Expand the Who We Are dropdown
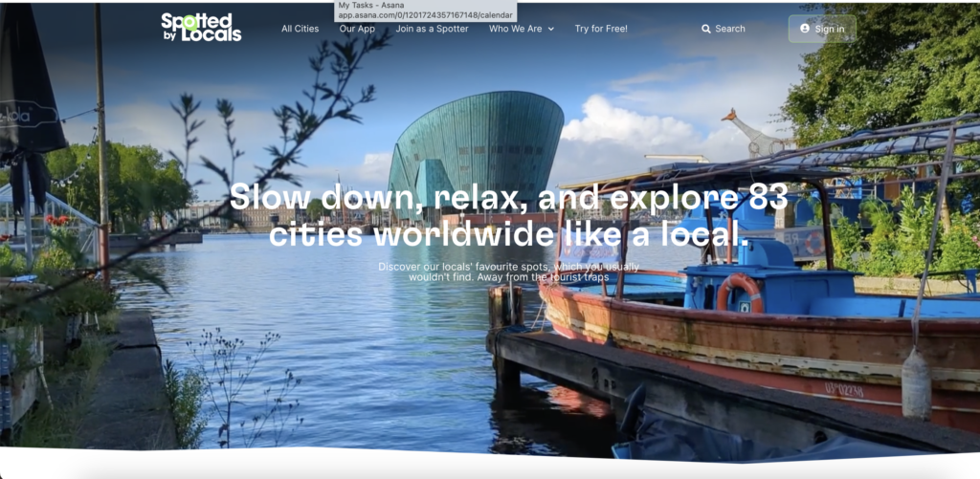The height and width of the screenshot is (479, 980). tap(516, 29)
